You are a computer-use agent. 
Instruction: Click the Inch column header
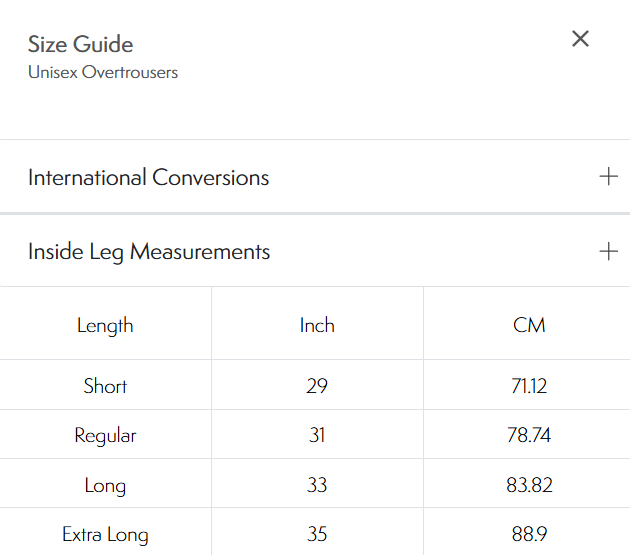point(317,325)
